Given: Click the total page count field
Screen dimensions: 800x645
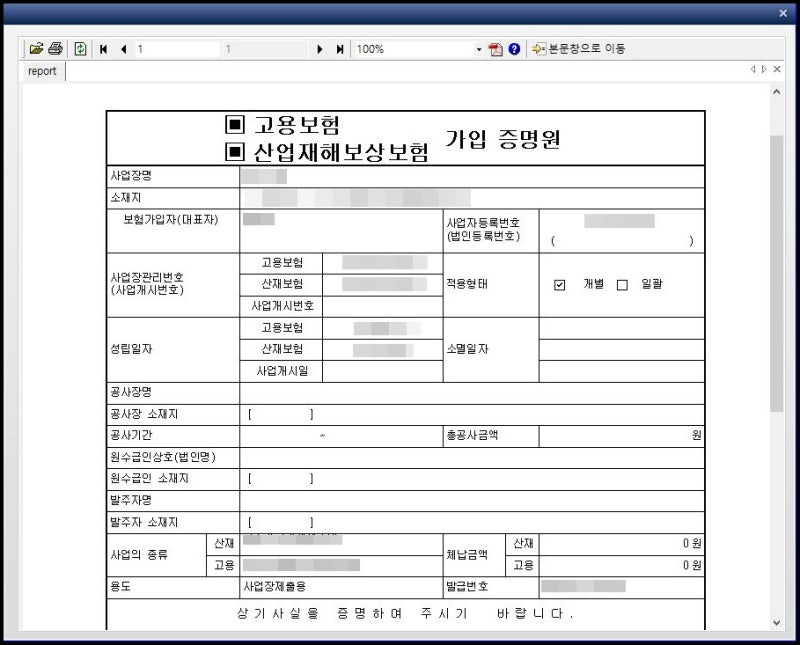Looking at the screenshot, I should pos(265,49).
